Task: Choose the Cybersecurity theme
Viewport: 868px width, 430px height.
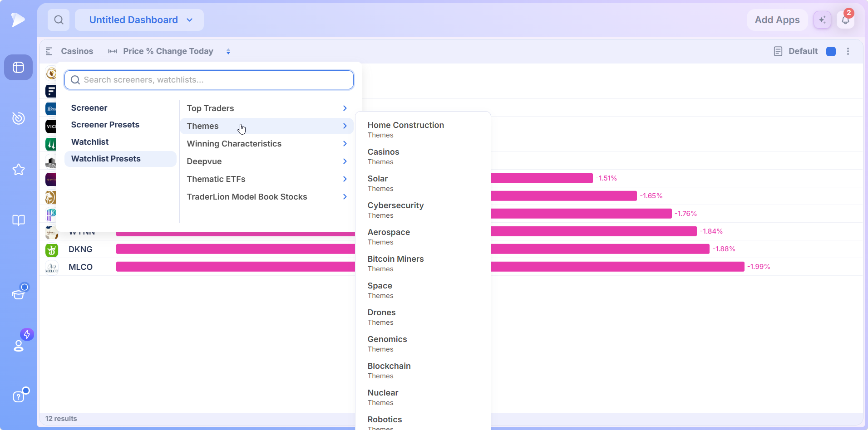Action: (x=423, y=210)
